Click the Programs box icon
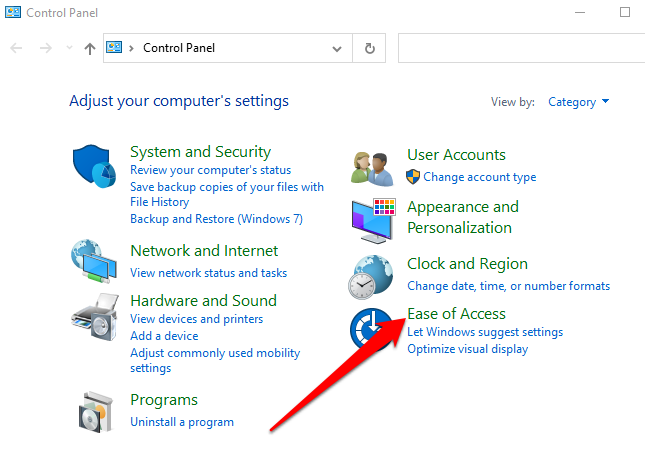Image resolution: width=645 pixels, height=461 pixels. tap(96, 410)
